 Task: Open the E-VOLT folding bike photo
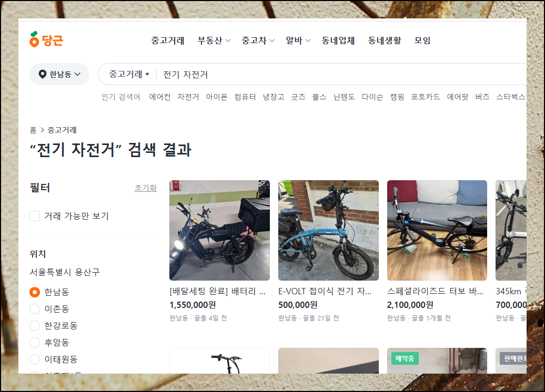328,230
